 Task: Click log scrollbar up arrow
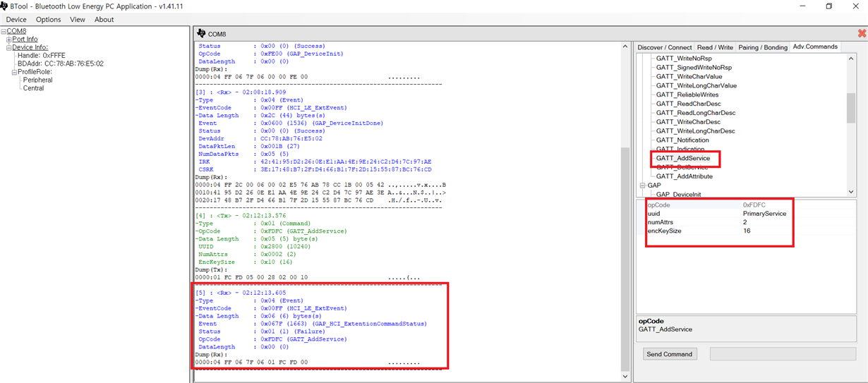pyautogui.click(x=625, y=47)
